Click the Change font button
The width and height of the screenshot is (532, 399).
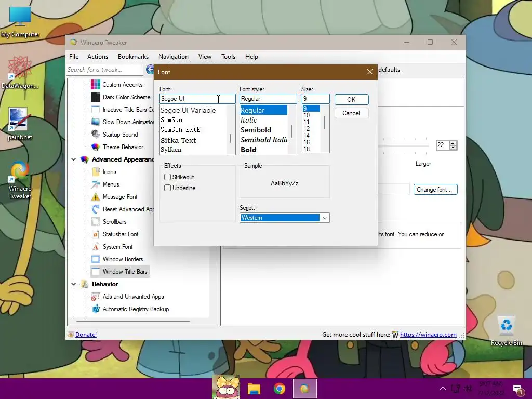(435, 189)
